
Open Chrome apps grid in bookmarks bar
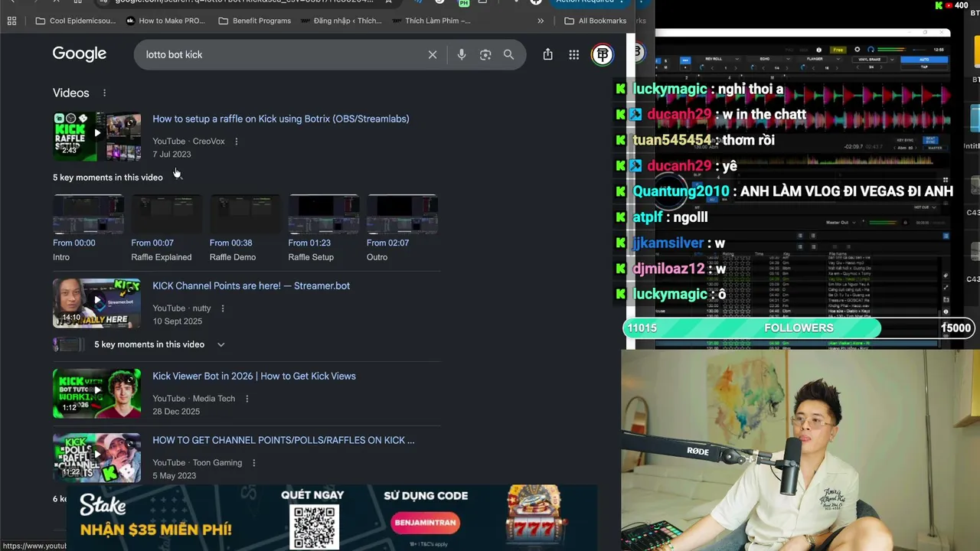coord(11,21)
